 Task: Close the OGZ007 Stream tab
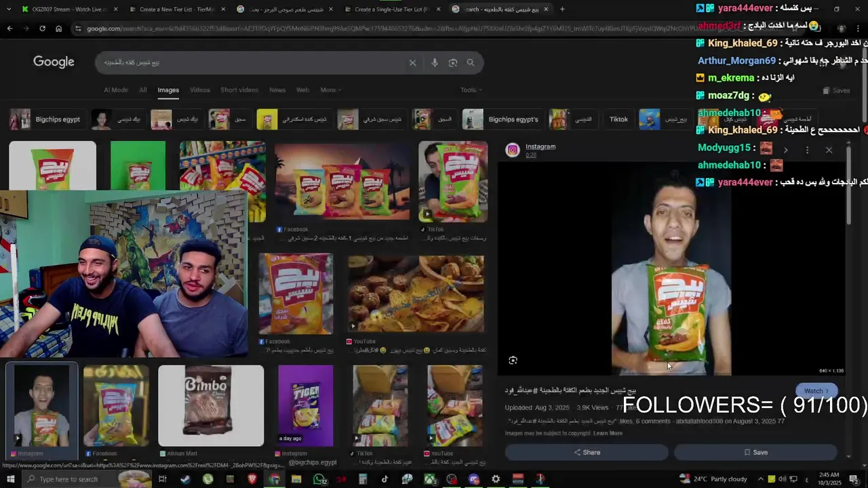(x=116, y=9)
